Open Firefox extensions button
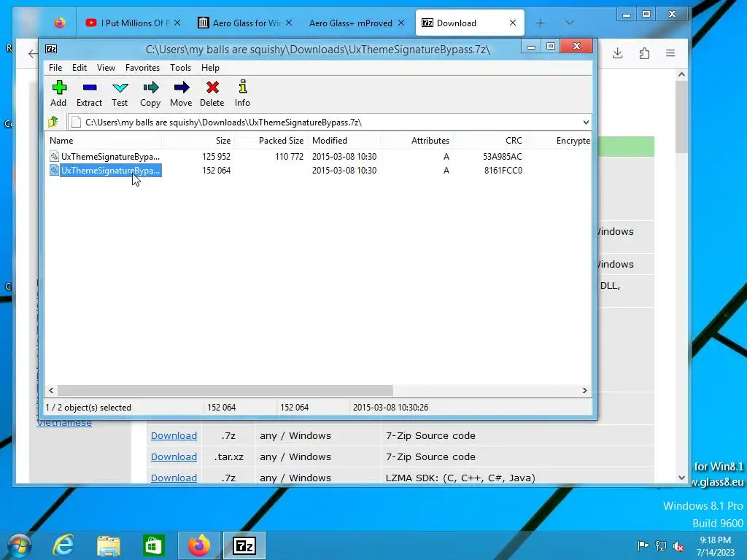The image size is (747, 560). tap(644, 52)
